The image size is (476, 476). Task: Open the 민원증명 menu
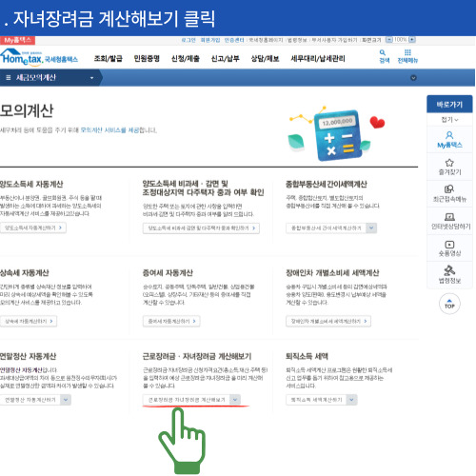(x=147, y=58)
